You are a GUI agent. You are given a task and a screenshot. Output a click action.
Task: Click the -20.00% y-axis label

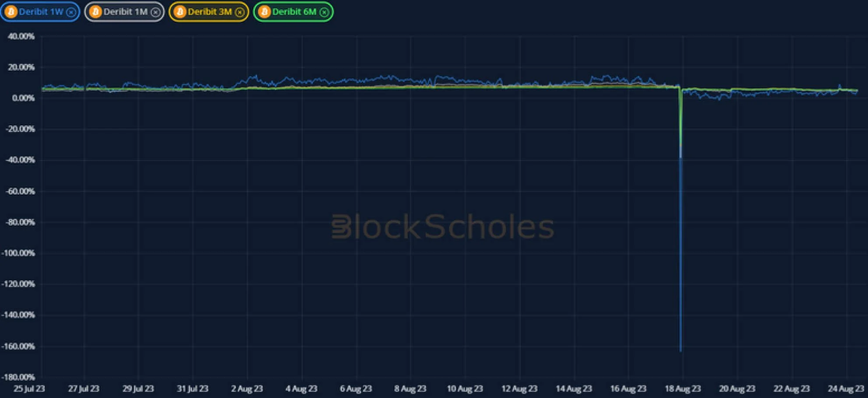click(20, 129)
